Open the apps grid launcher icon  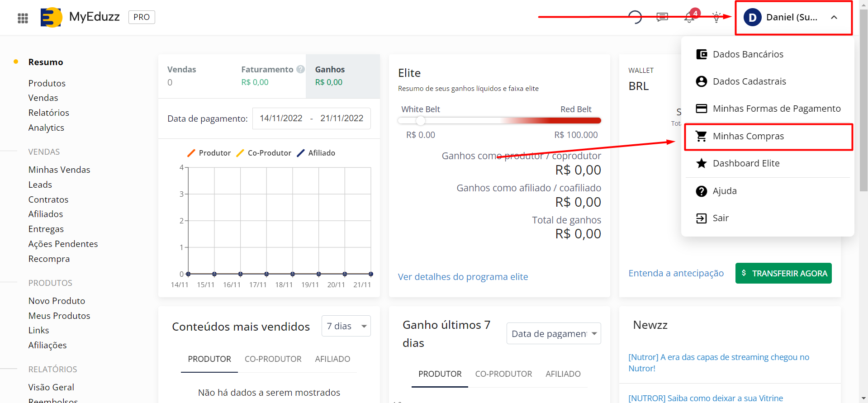(x=23, y=18)
